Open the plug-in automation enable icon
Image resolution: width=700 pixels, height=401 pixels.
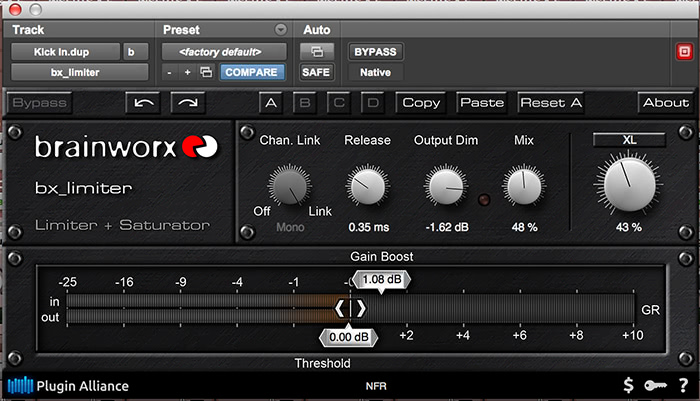(x=317, y=52)
